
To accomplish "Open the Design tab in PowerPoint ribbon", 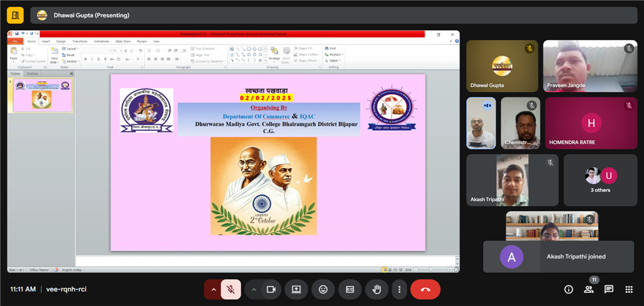I will 61,42.
